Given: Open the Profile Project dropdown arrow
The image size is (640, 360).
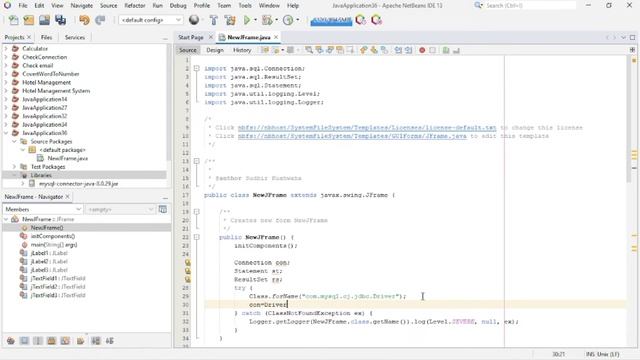Looking at the screenshot, I should tap(298, 20).
